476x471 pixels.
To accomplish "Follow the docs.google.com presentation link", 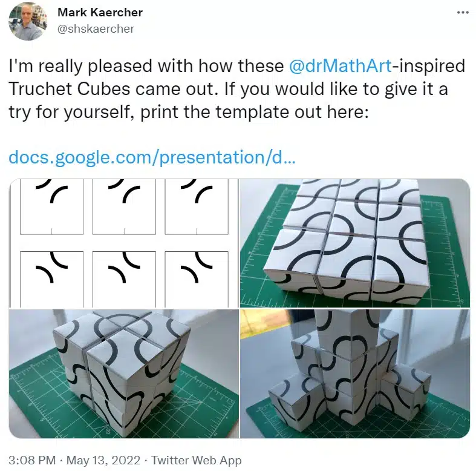I will tap(152, 157).
